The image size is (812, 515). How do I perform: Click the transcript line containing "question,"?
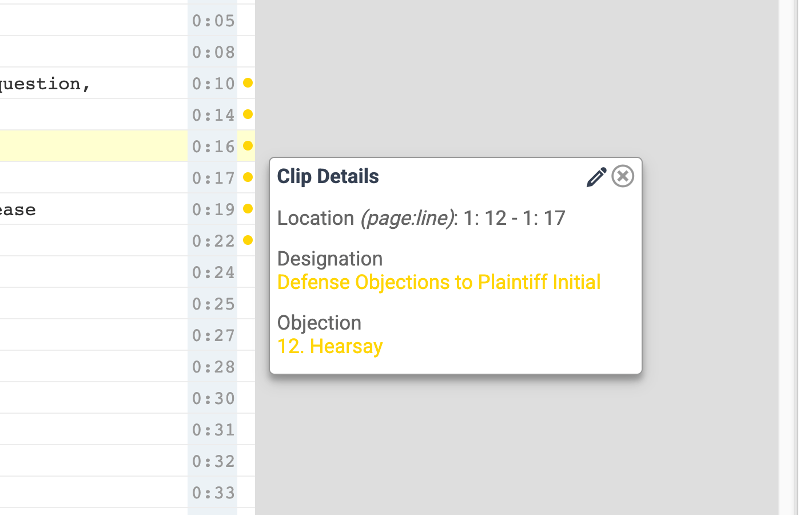coord(46,84)
